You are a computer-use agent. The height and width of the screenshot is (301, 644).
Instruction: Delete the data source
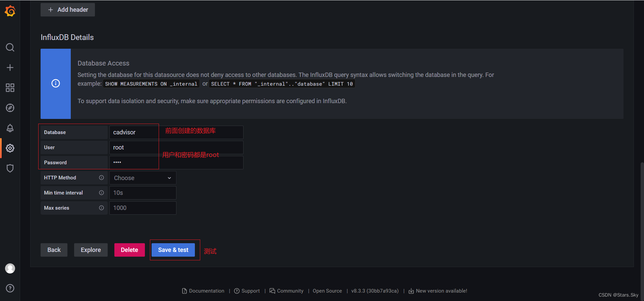pyautogui.click(x=129, y=250)
